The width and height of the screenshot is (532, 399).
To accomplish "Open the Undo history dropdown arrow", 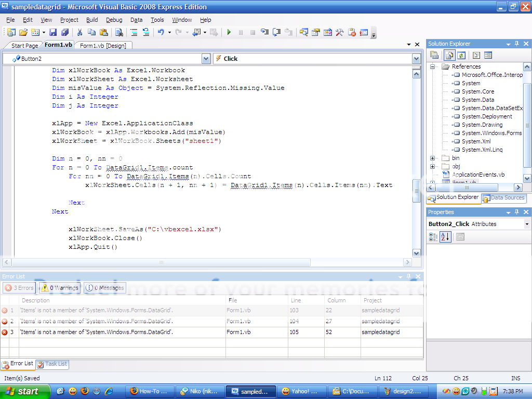I will point(169,33).
